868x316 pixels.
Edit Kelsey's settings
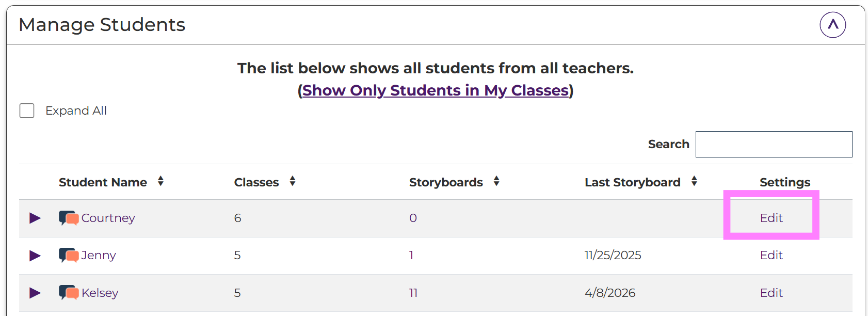(771, 293)
